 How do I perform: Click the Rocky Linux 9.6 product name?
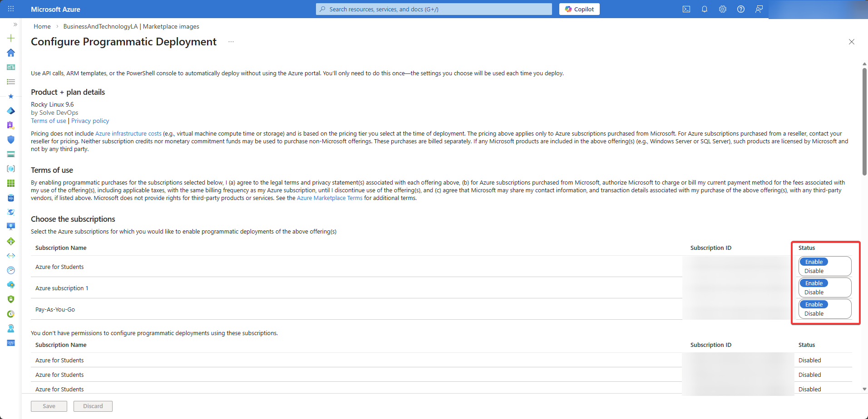(x=52, y=104)
